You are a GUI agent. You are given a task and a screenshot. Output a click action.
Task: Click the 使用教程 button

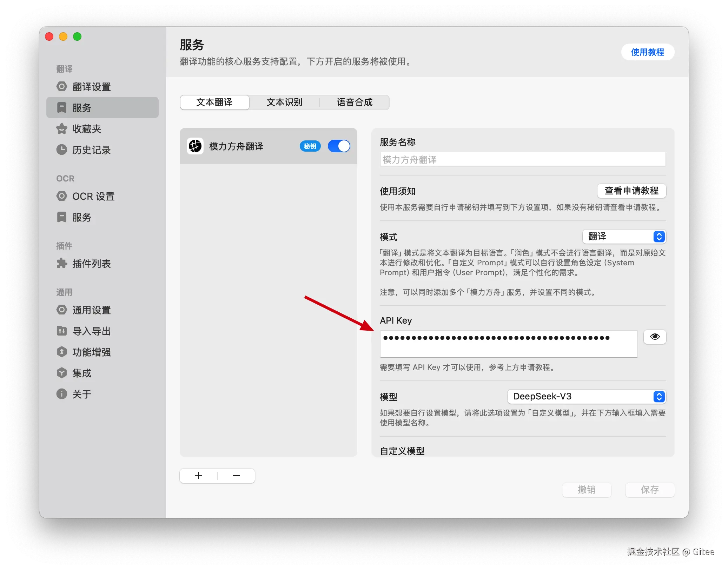point(647,52)
